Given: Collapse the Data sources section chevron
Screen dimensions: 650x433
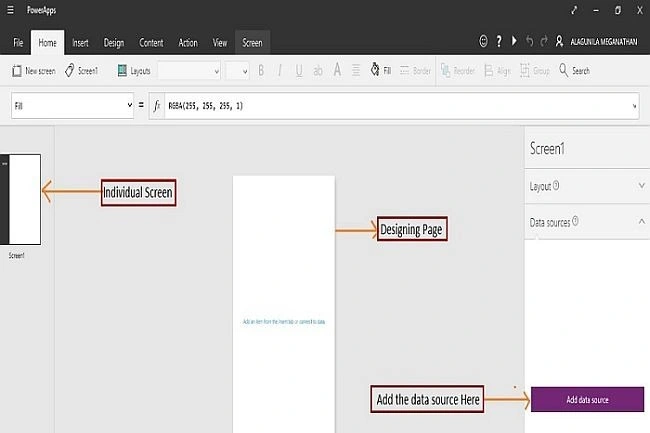Looking at the screenshot, I should pyautogui.click(x=642, y=222).
